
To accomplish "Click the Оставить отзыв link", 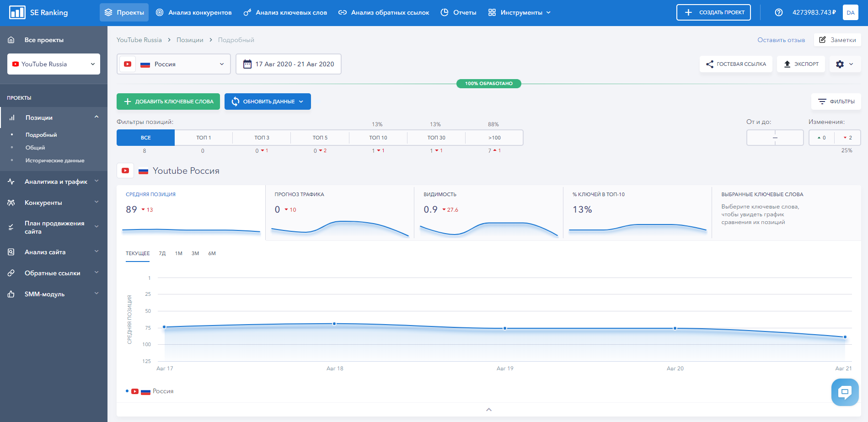I will (x=781, y=40).
